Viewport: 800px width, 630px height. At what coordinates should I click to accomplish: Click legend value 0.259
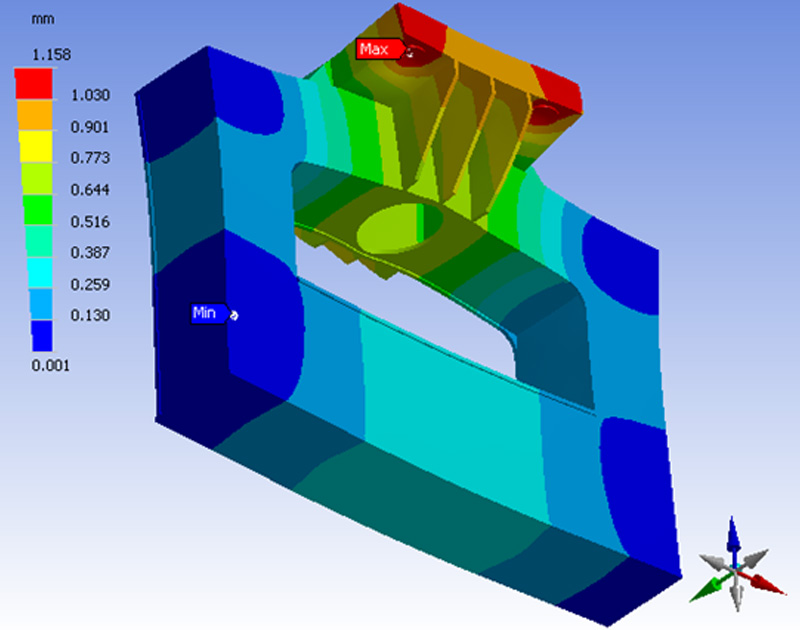coord(90,284)
